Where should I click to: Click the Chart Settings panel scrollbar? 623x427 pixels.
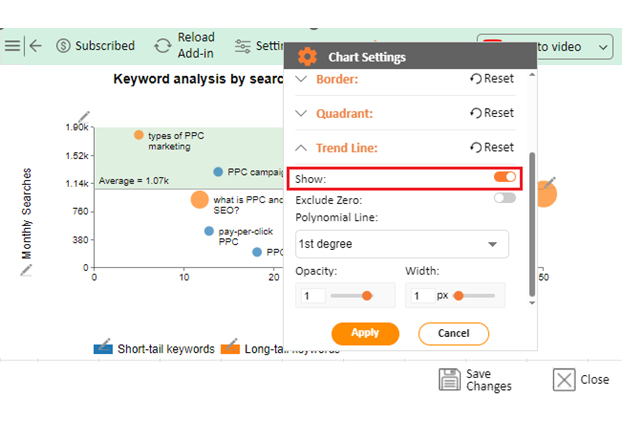(x=532, y=224)
